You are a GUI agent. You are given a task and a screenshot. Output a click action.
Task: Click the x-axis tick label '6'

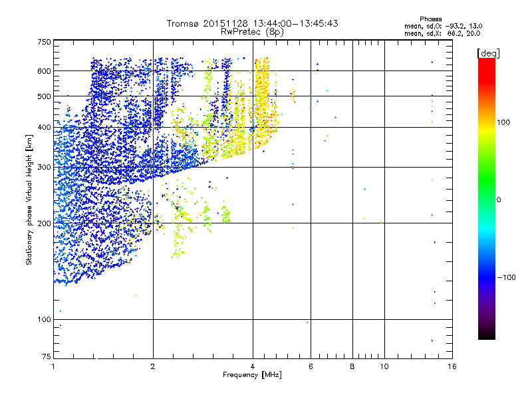click(x=311, y=366)
